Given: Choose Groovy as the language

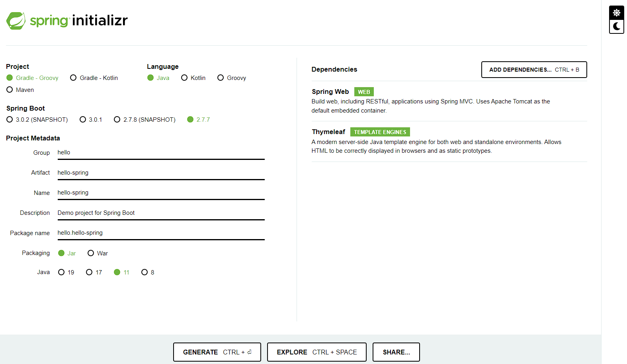Looking at the screenshot, I should click(x=232, y=78).
